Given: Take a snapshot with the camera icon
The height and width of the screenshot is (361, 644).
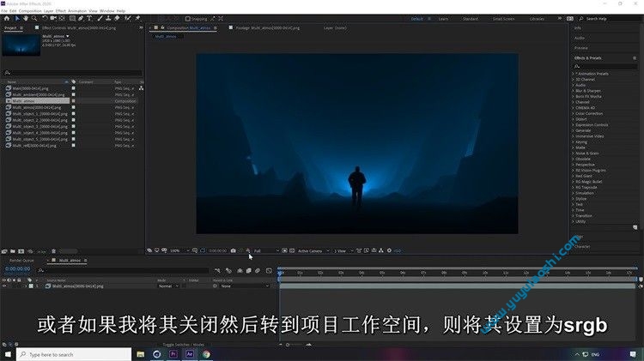Looking at the screenshot, I should [x=233, y=250].
